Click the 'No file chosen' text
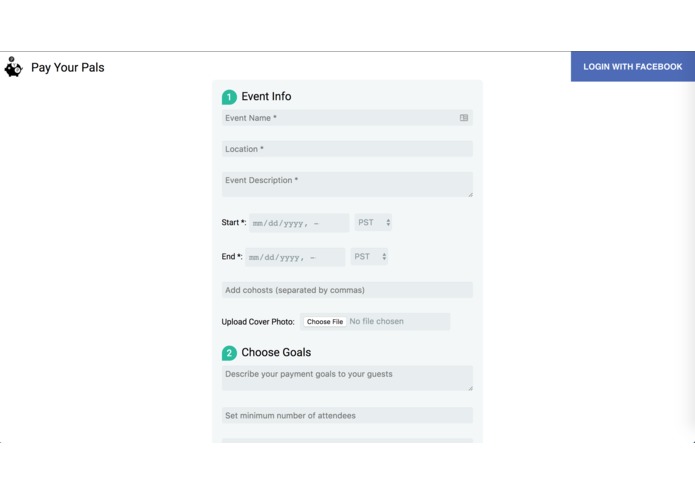695x494 pixels. tap(376, 321)
